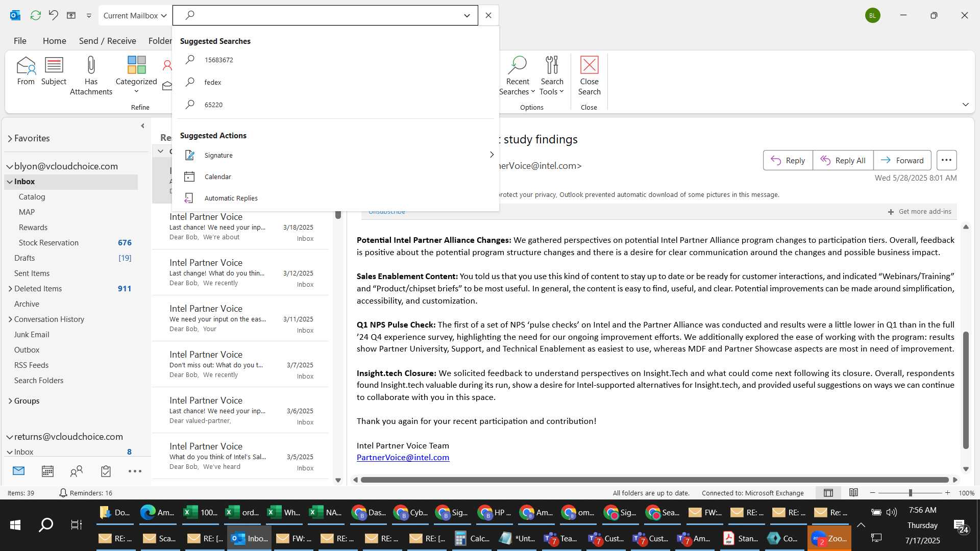
Task: Switch to Mail view icon
Action: (18, 471)
